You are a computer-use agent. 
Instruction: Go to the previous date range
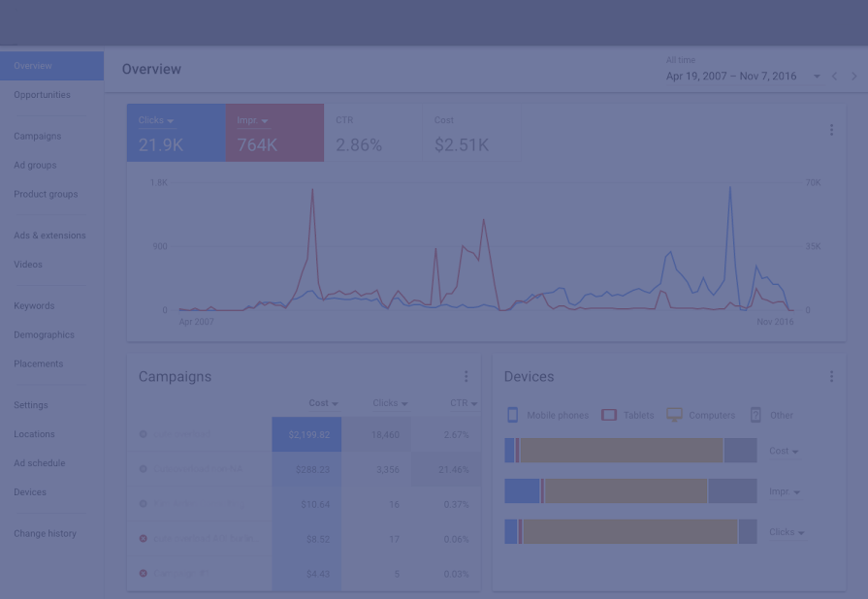(834, 77)
